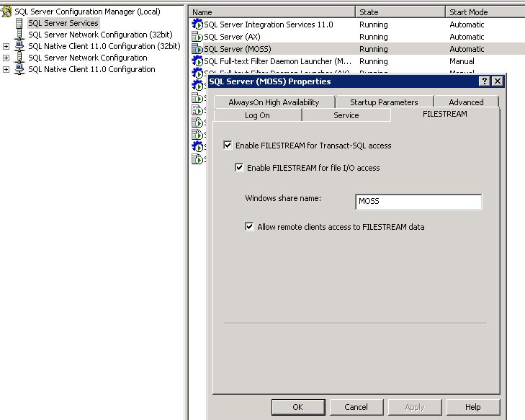525x420 pixels.
Task: Open the Advanced tab
Action: (x=466, y=102)
